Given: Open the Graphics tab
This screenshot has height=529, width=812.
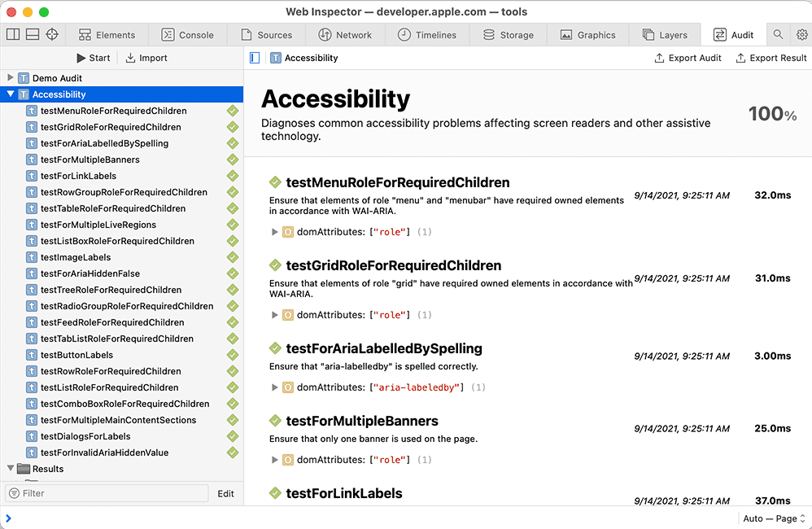Looking at the screenshot, I should tap(587, 35).
